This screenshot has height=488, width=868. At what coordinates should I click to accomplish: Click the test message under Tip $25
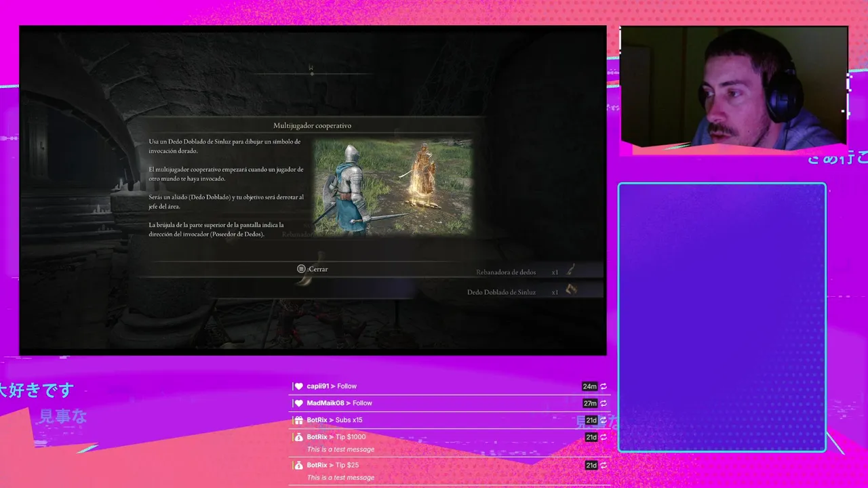(x=340, y=477)
